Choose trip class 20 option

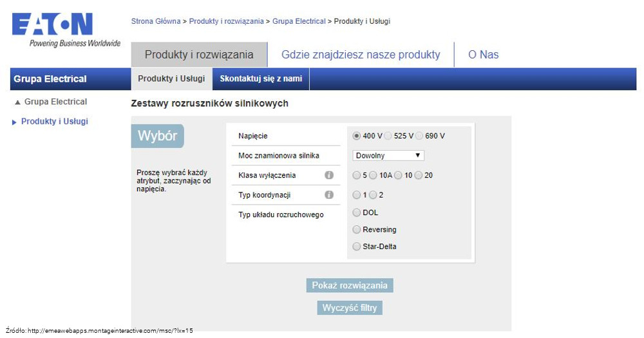click(x=419, y=175)
